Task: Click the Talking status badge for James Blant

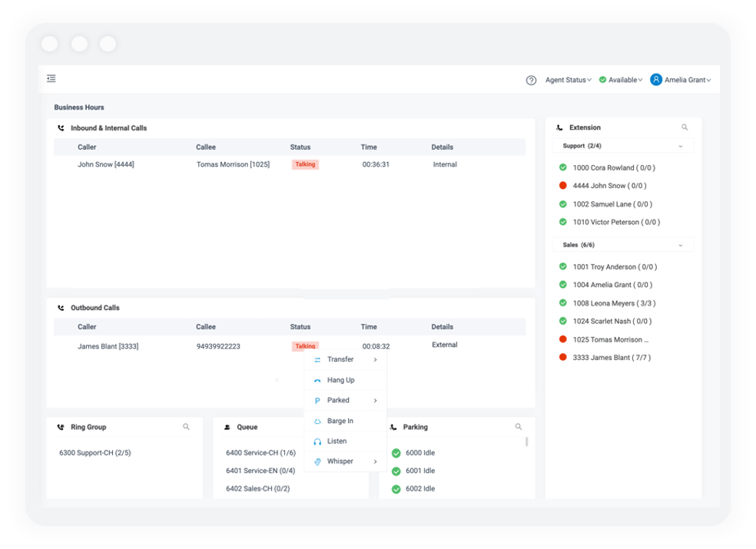Action: [305, 346]
